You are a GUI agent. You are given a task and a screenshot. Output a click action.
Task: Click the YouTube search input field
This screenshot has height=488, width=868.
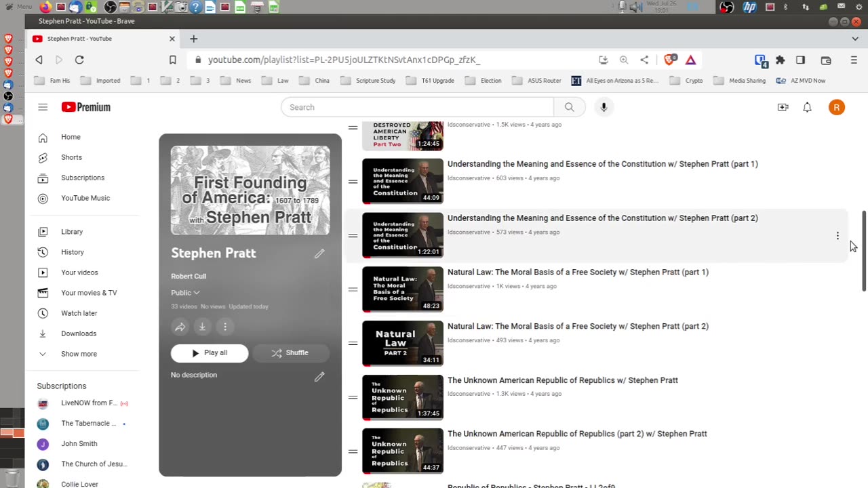(418, 107)
